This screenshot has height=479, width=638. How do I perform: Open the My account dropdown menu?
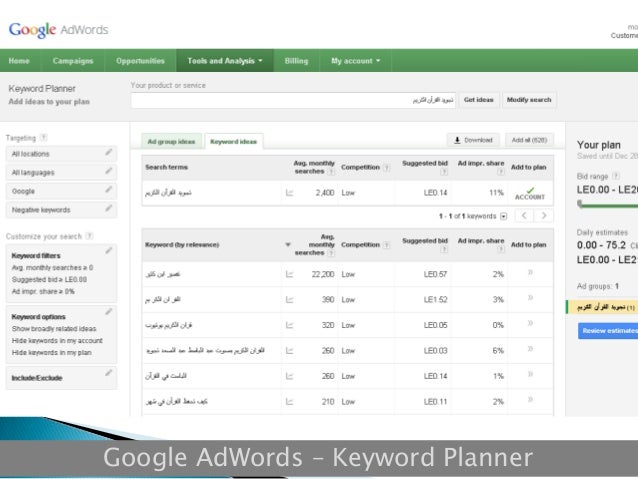(356, 61)
